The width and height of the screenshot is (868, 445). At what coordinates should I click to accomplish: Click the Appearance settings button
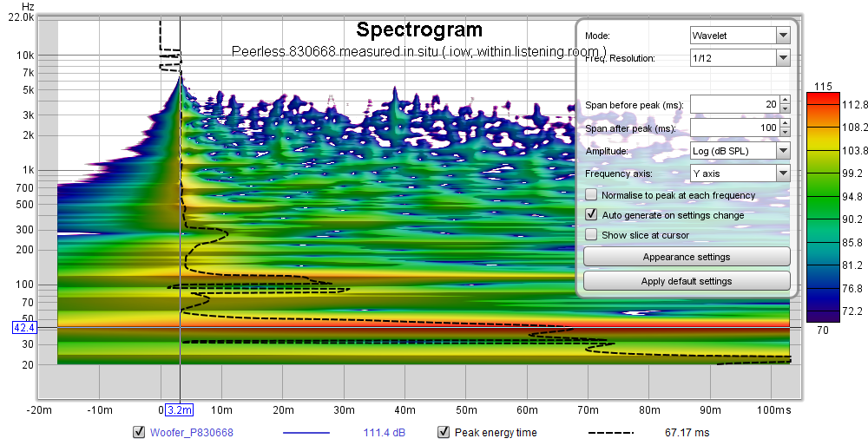tap(687, 257)
